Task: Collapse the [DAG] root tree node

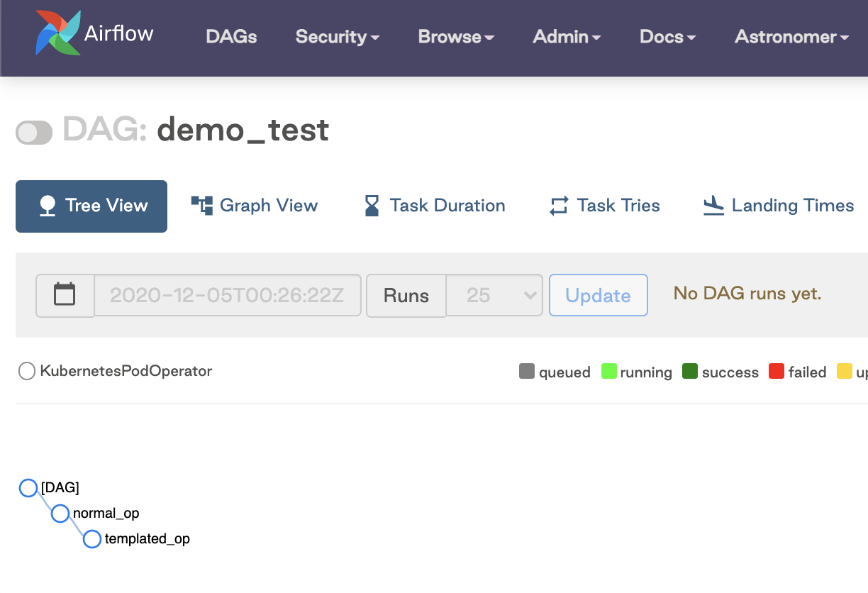Action: tap(28, 488)
